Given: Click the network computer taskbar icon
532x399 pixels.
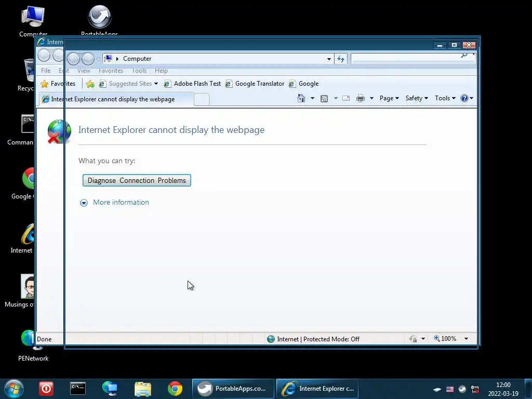Looking at the screenshot, I should [110, 389].
